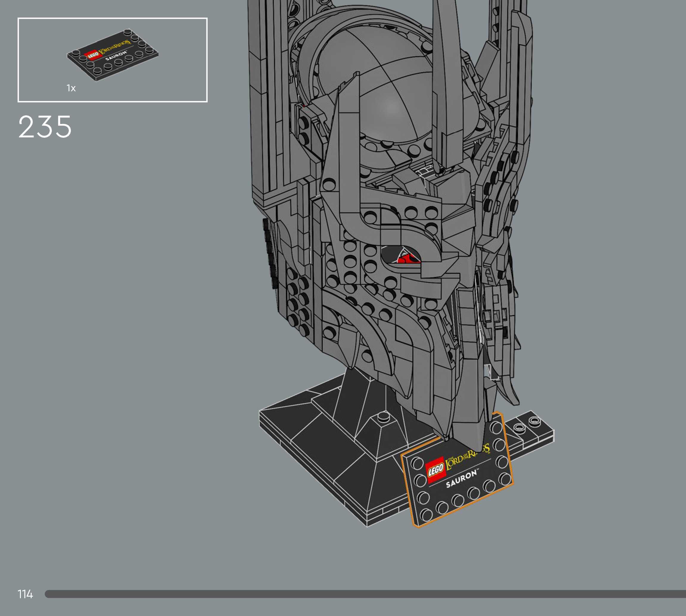Screen dimensions: 686x616
Task: Select nameplate part thumbnail in parts box
Action: coord(113,55)
